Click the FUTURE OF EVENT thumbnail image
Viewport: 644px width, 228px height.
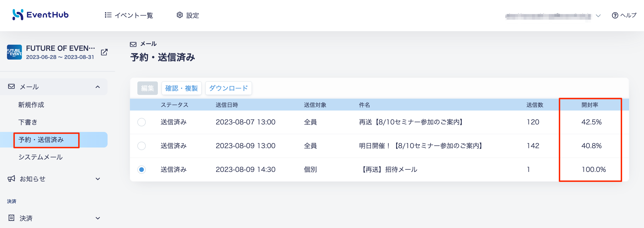14,52
